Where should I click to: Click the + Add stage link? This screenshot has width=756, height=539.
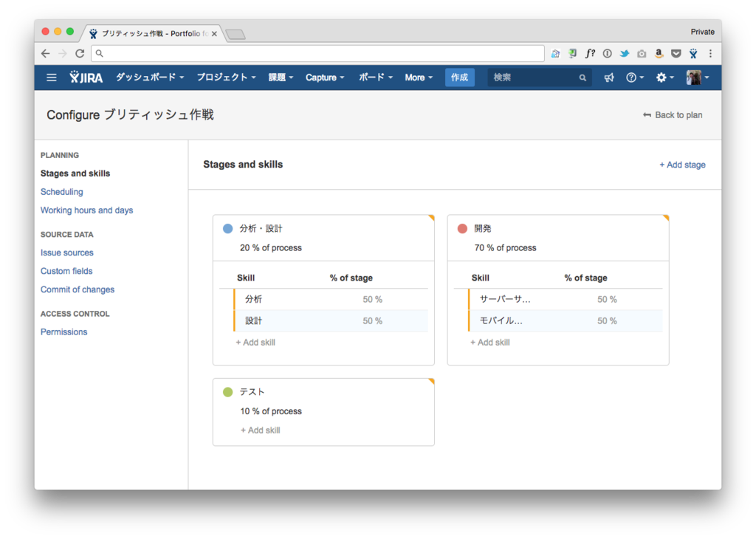(x=682, y=165)
